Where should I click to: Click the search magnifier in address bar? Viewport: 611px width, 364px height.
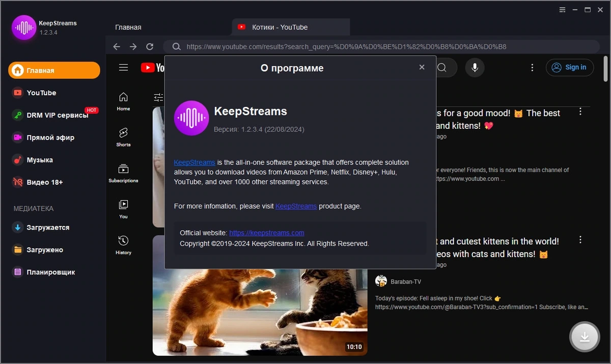[x=176, y=46]
